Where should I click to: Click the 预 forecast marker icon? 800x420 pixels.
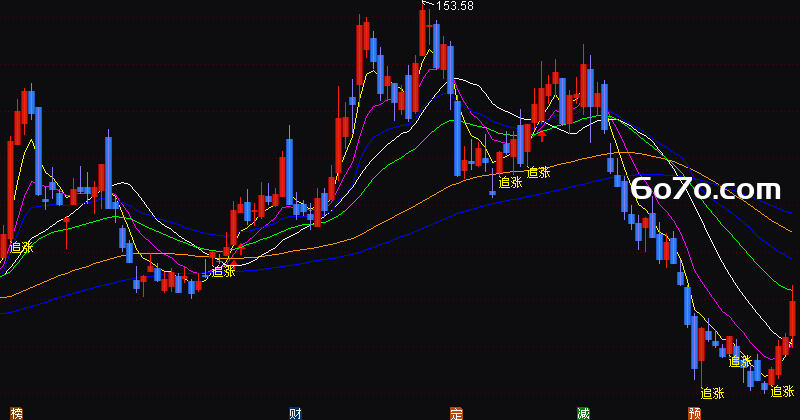click(694, 413)
